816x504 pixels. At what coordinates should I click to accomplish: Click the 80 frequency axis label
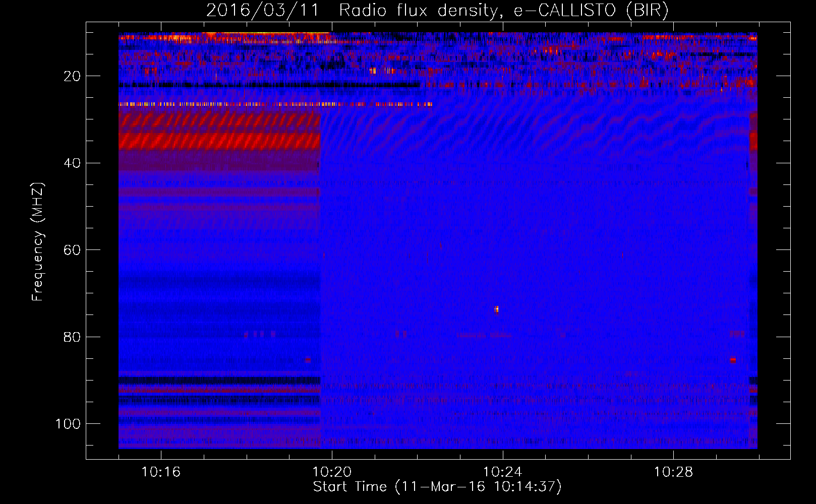tap(73, 337)
